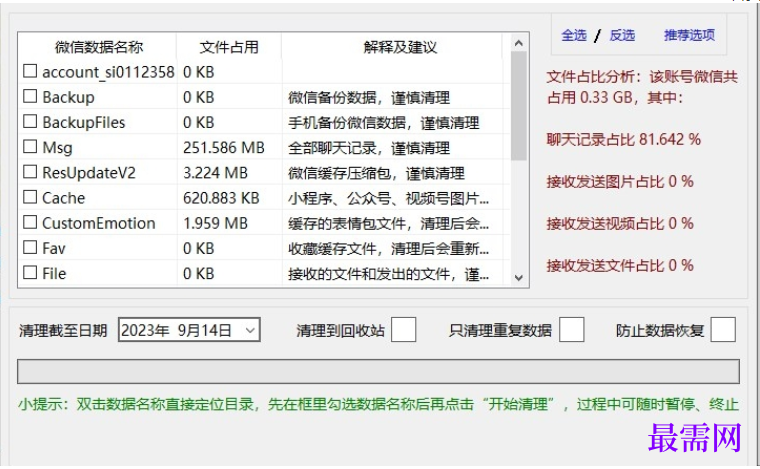Select the ResUpdateV2 name cell
This screenshot has width=760, height=469.
click(x=89, y=172)
